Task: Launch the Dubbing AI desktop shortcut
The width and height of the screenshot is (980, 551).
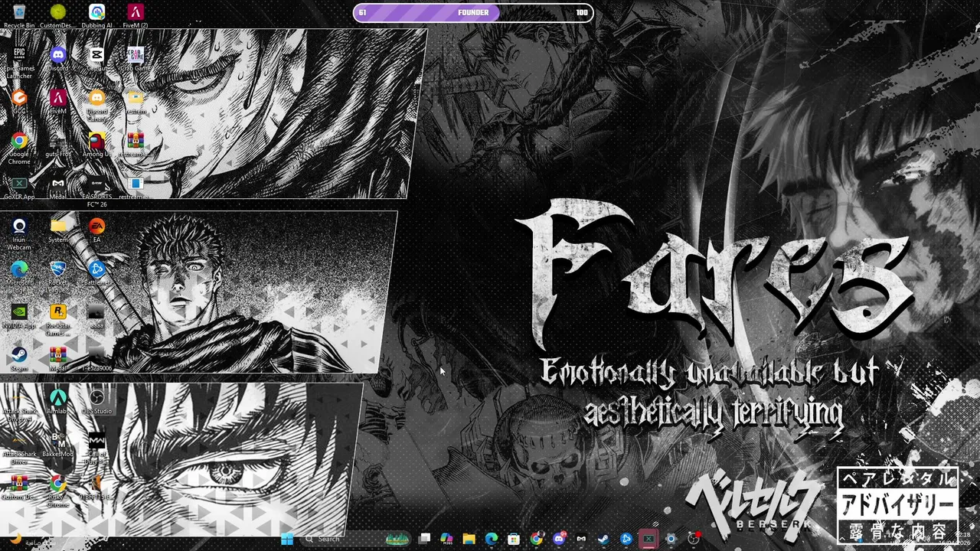Action: pos(96,15)
